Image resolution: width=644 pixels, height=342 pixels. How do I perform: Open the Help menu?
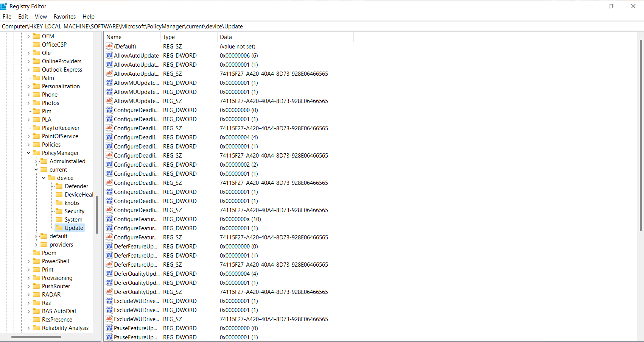(x=89, y=17)
